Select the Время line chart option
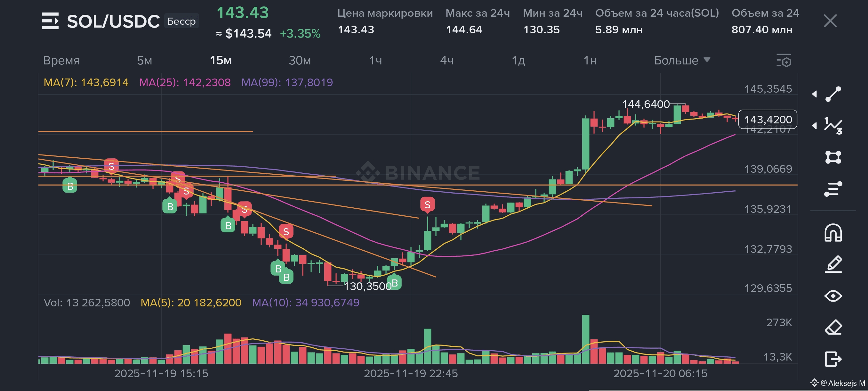The image size is (868, 391). click(61, 60)
